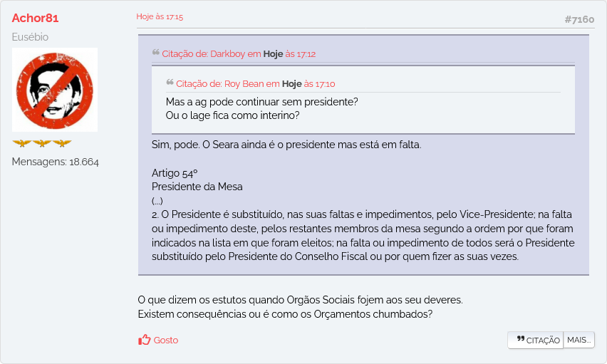Open the #7160 post permalink
Image resolution: width=607 pixels, height=364 pixels.
(x=579, y=19)
